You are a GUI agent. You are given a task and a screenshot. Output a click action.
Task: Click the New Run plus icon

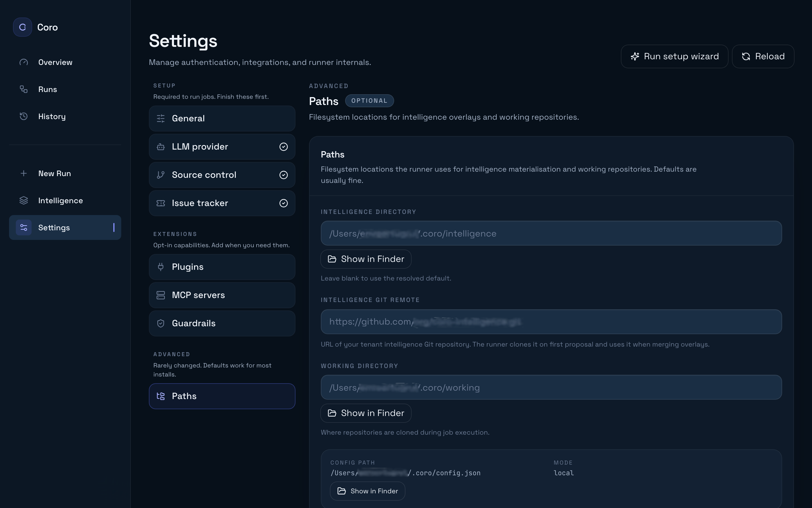pyautogui.click(x=23, y=173)
